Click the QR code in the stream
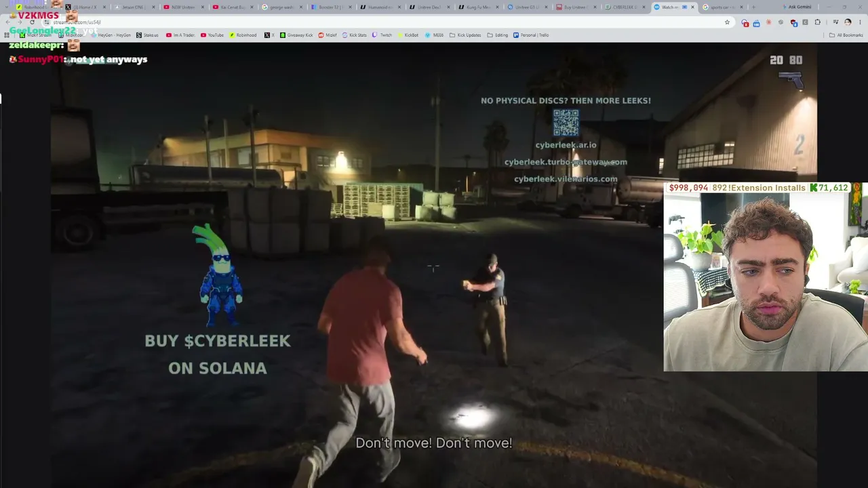Image resolution: width=868 pixels, height=488 pixels. pos(566,123)
